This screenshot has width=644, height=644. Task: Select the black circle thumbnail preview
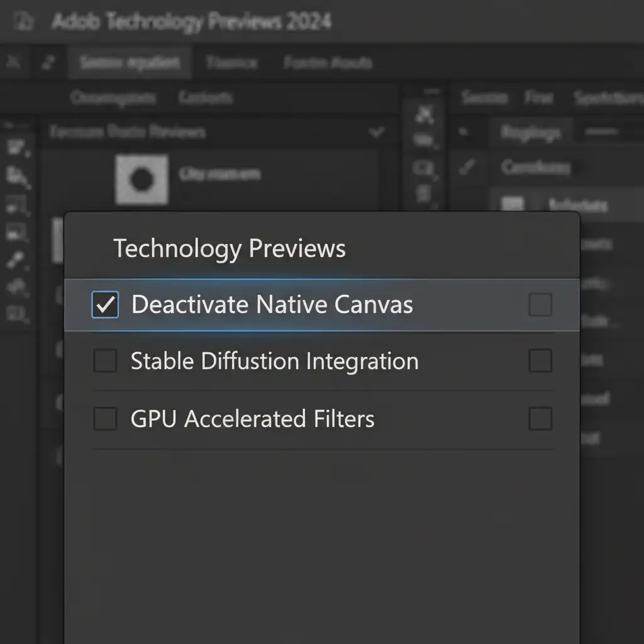pyautogui.click(x=142, y=180)
